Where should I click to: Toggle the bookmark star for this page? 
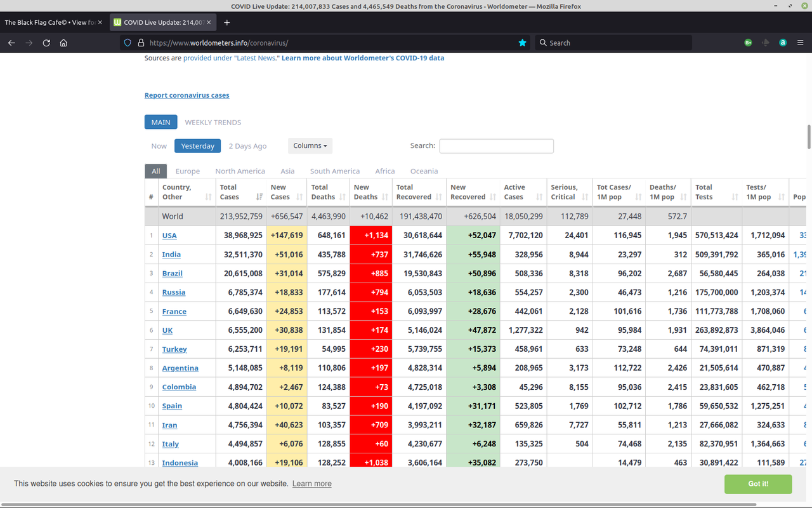[x=522, y=43]
